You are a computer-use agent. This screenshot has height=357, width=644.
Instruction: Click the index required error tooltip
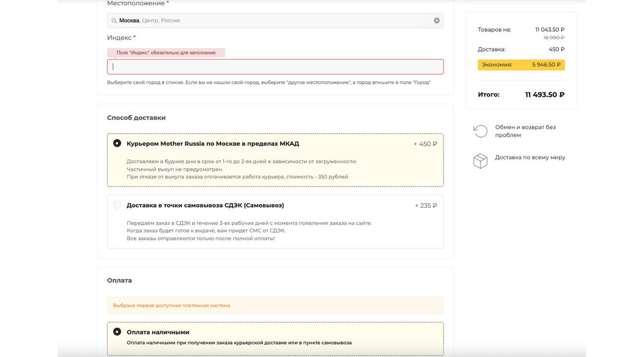tap(166, 53)
